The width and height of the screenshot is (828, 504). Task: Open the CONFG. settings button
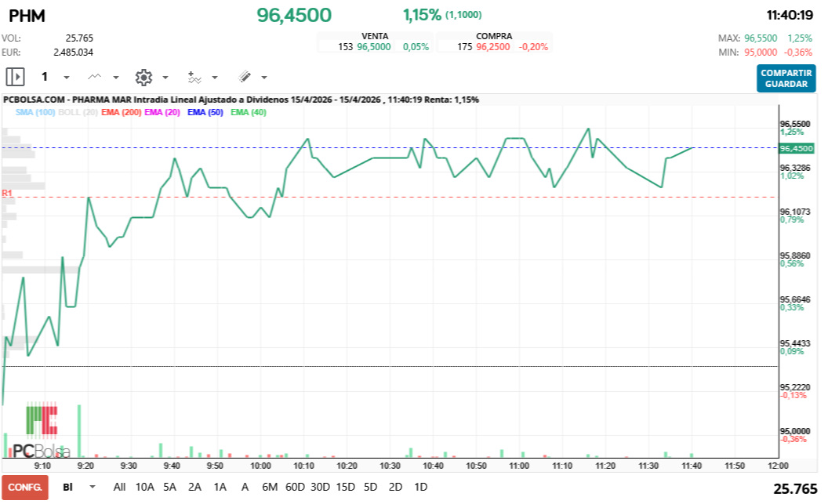24,487
